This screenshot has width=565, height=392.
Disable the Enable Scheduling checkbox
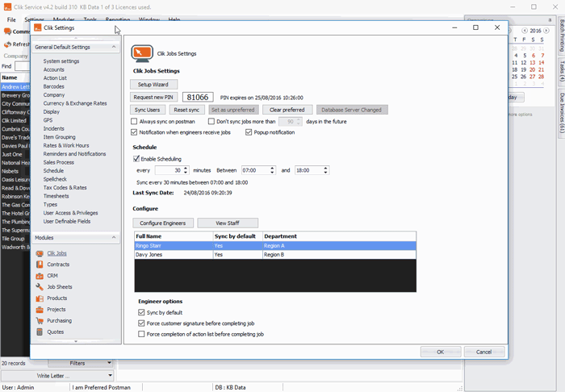pos(136,159)
